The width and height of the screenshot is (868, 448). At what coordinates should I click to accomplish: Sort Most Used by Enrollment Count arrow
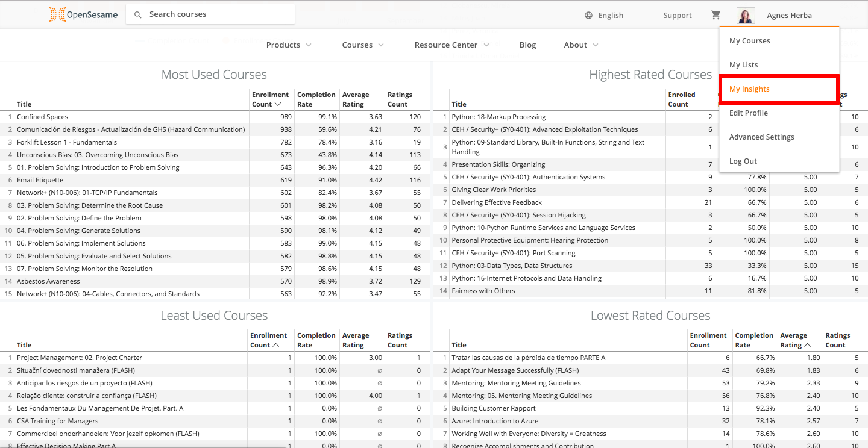(x=278, y=104)
